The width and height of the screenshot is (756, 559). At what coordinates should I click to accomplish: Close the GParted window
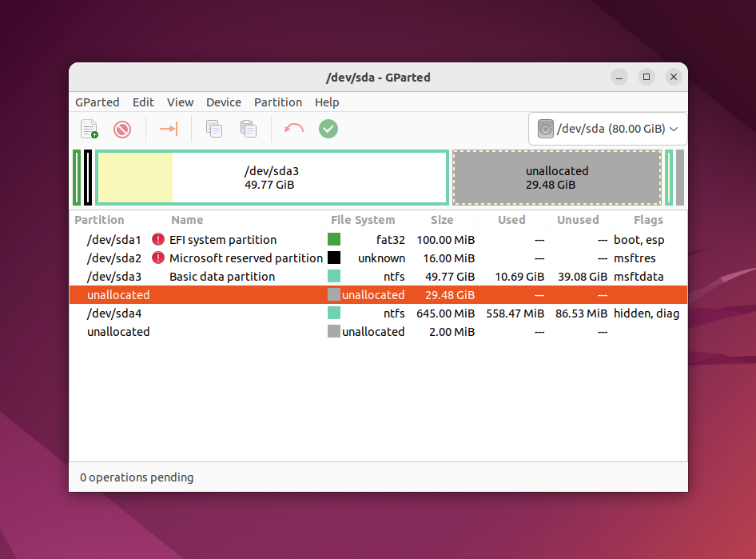[674, 77]
